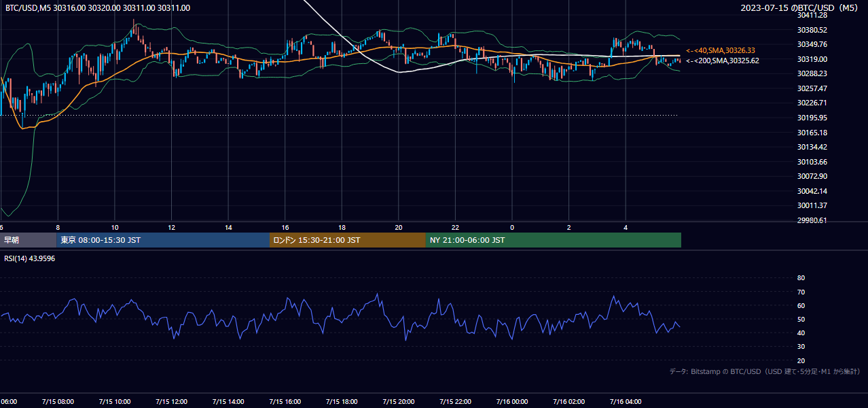Click the 7/16 04:00 bottom date label
This screenshot has height=408, width=868.
pyautogui.click(x=626, y=401)
